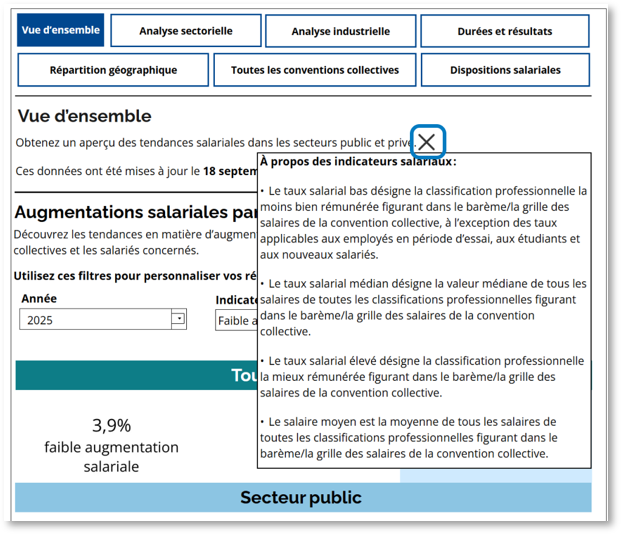Open Dispositions salariales tab

(505, 70)
